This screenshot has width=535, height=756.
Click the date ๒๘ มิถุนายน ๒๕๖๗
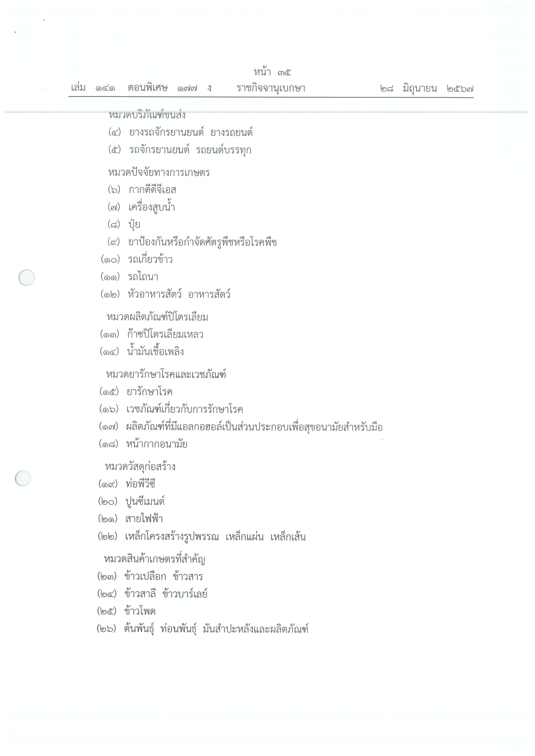click(x=427, y=89)
